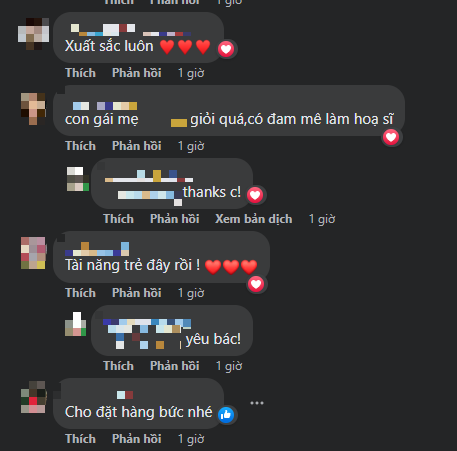Like the 'Tài năng trẻ đây rồi' comment via Thích
Image resolution: width=457 pixels, height=451 pixels.
(80, 293)
